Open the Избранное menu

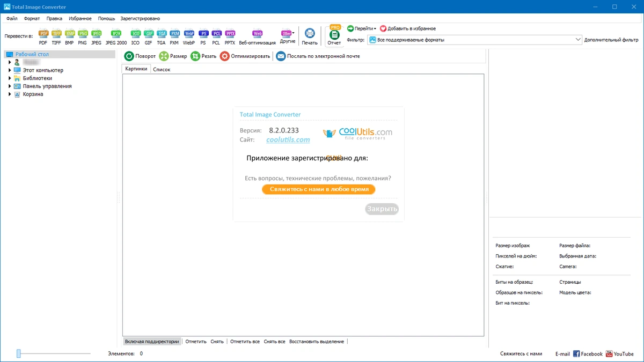point(80,18)
